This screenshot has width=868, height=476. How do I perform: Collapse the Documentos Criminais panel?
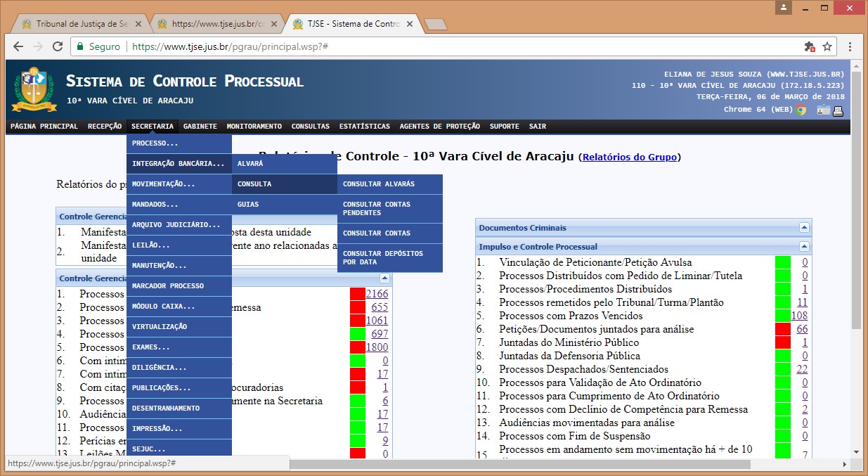coord(804,228)
